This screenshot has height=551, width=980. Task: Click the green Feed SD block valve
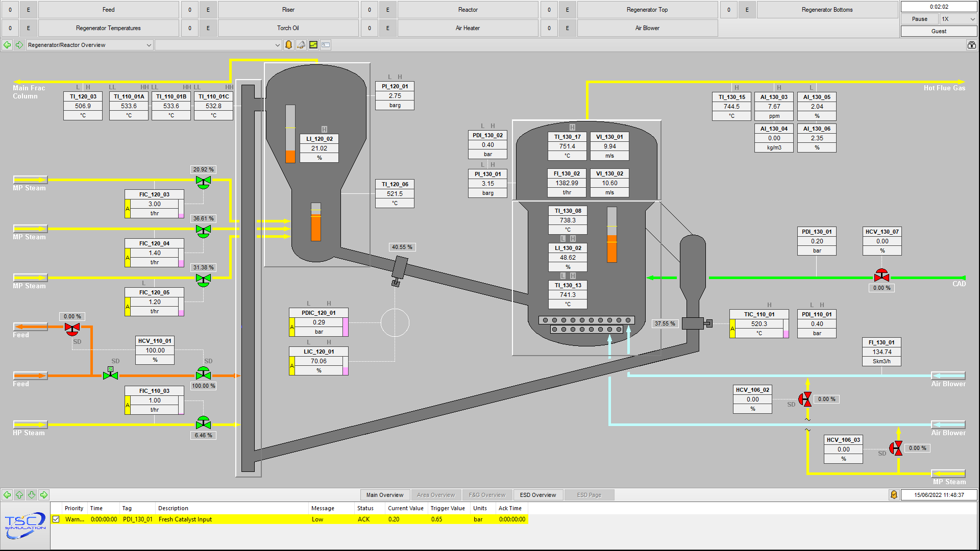coord(110,374)
